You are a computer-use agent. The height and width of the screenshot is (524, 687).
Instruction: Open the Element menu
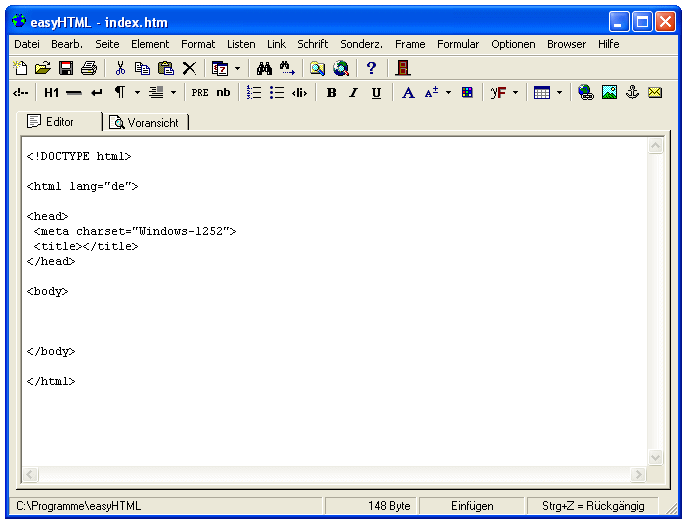pos(150,44)
